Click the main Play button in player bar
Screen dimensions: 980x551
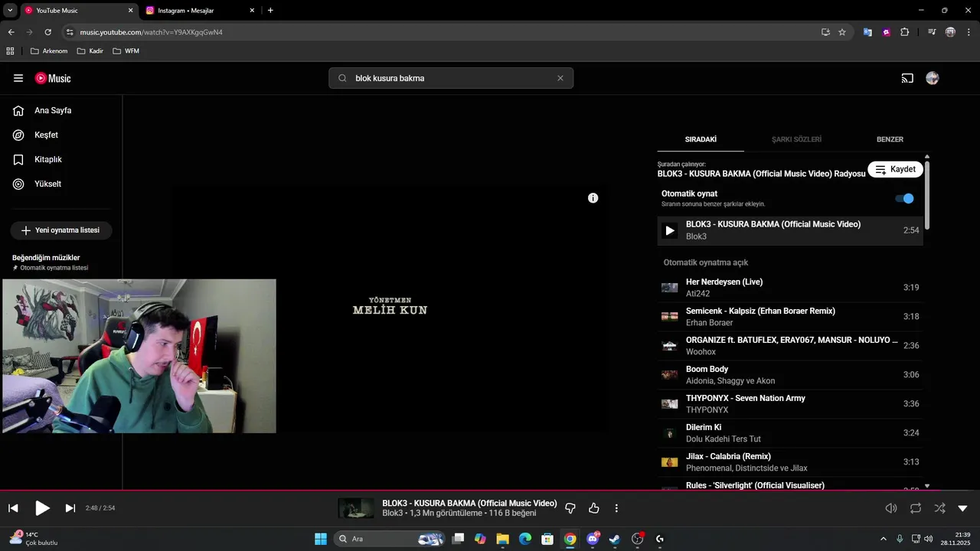[x=42, y=508]
